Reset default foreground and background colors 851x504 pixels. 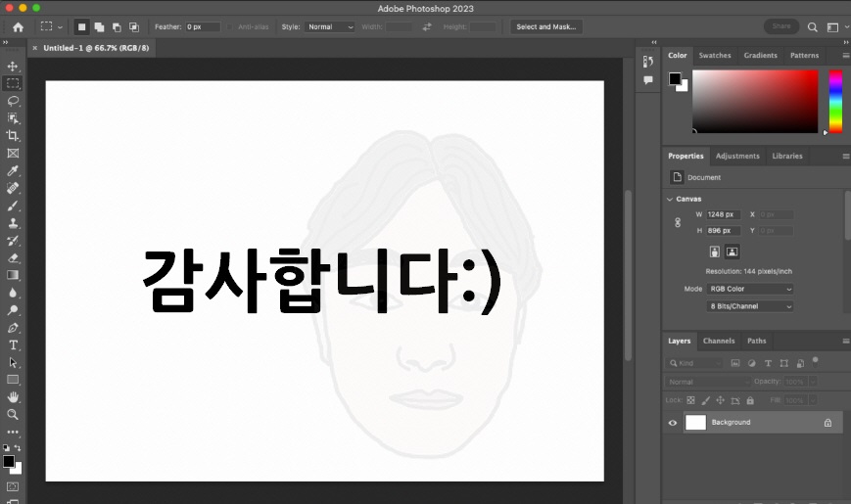coord(6,448)
